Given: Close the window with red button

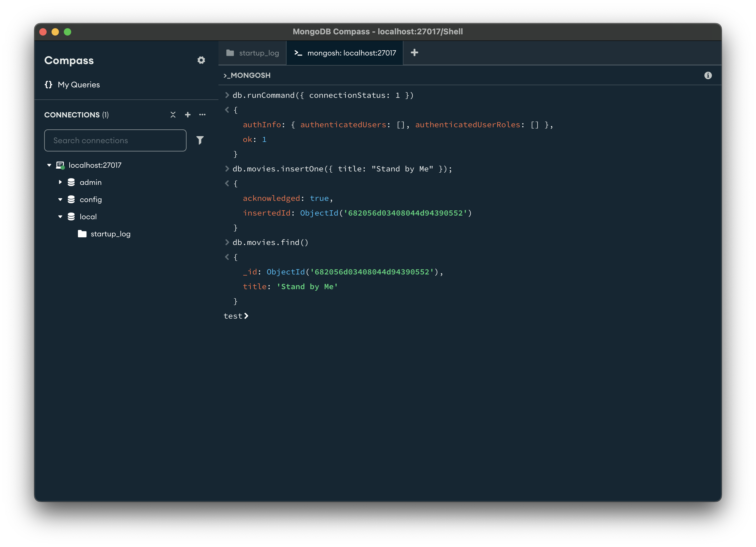Looking at the screenshot, I should [x=43, y=32].
